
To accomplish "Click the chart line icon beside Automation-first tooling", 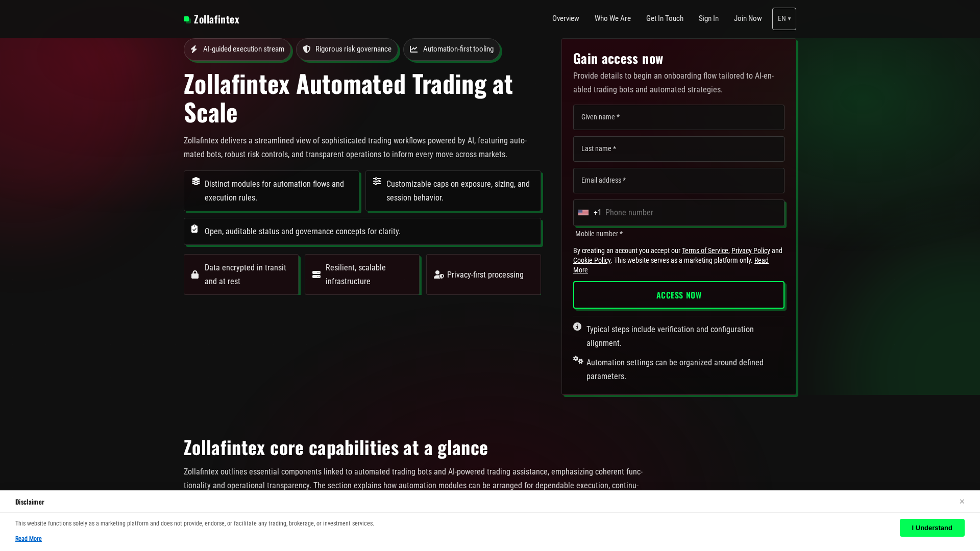I will coord(414,49).
